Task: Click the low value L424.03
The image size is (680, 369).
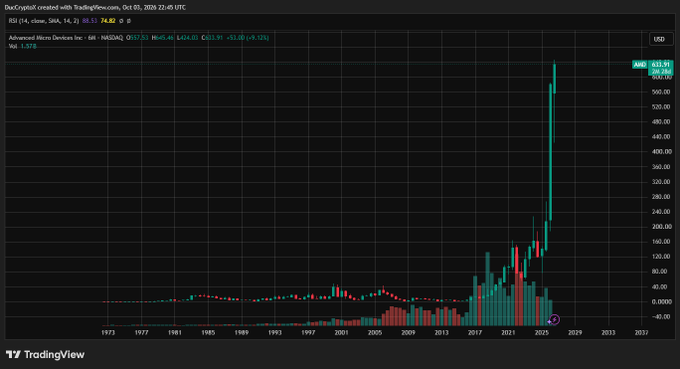Action: tap(187, 38)
